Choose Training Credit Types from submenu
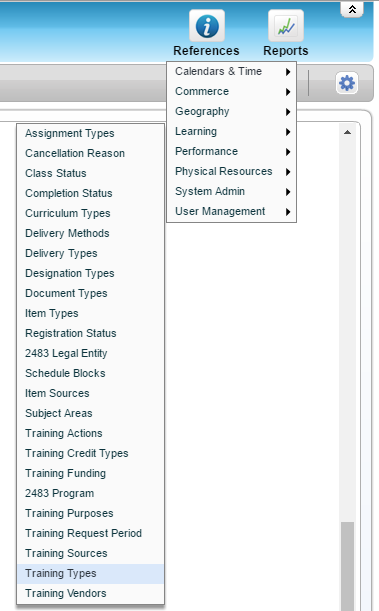The width and height of the screenshot is (379, 611). coord(90,454)
